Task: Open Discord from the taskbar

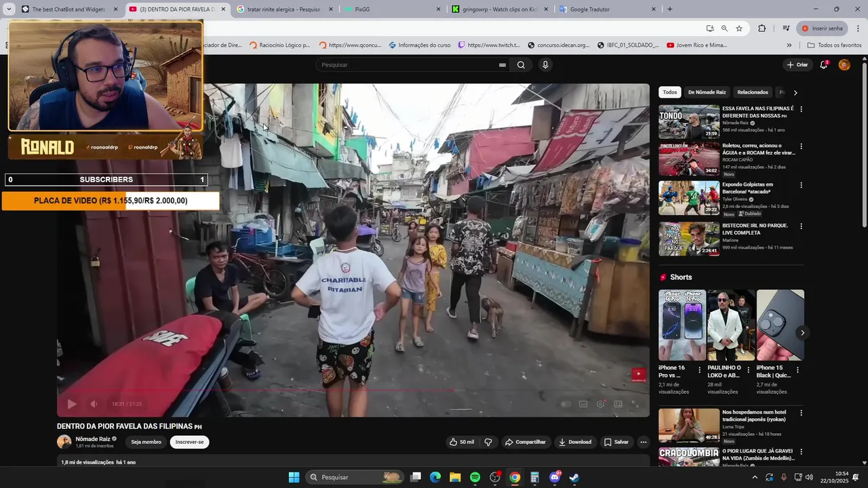Action: [555, 477]
